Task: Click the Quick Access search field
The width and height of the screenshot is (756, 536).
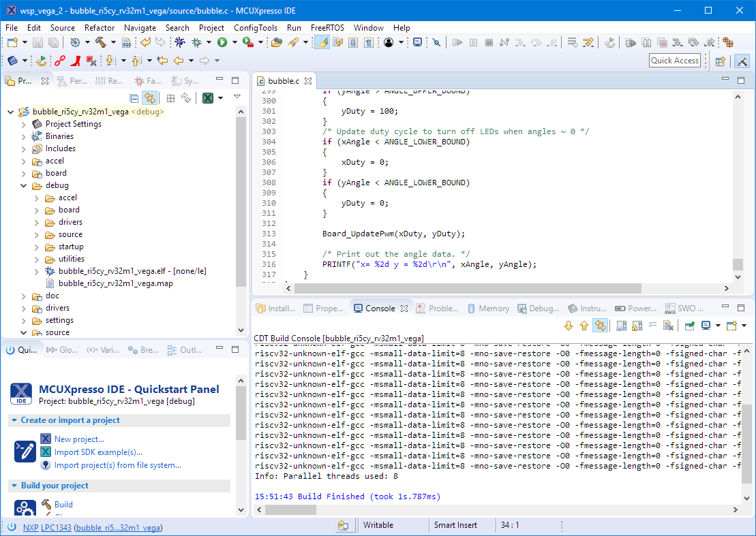Action: click(674, 61)
